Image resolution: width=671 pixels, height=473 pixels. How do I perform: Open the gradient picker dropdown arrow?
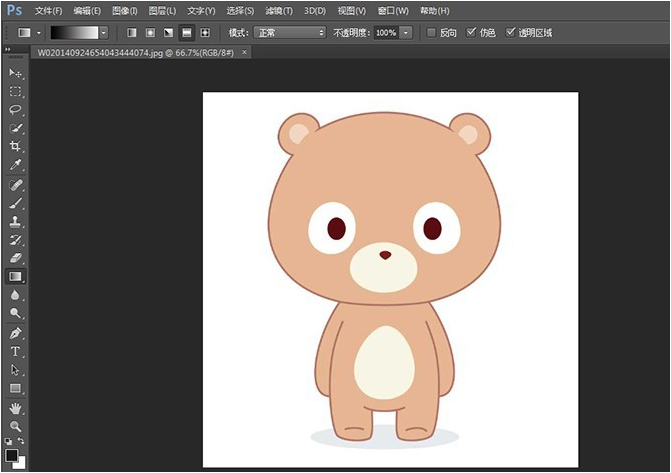(103, 33)
